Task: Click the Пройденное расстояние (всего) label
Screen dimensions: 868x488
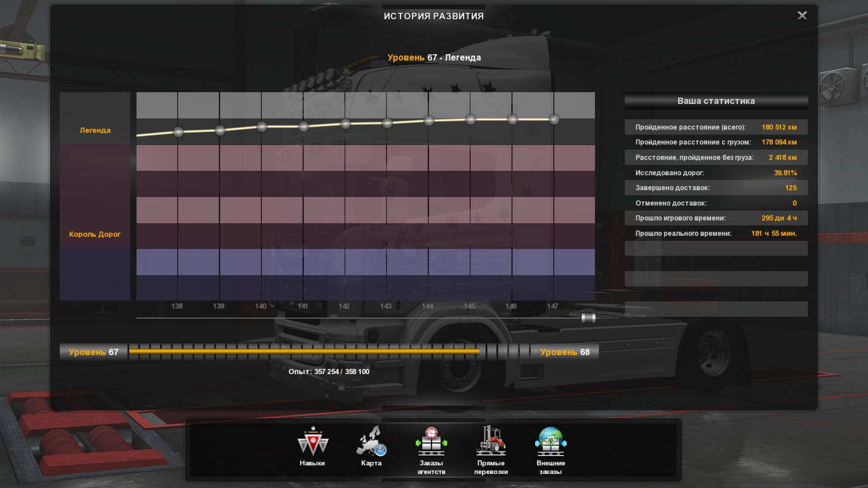Action: point(690,127)
